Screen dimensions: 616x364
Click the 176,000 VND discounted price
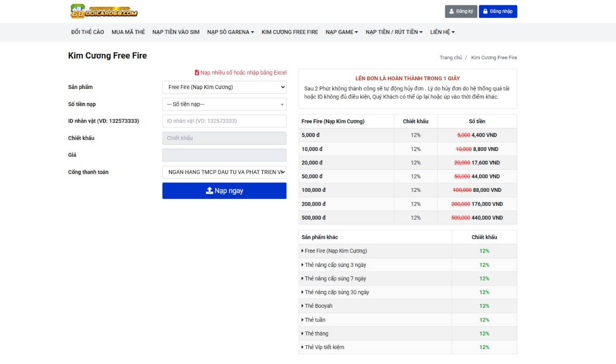point(487,204)
